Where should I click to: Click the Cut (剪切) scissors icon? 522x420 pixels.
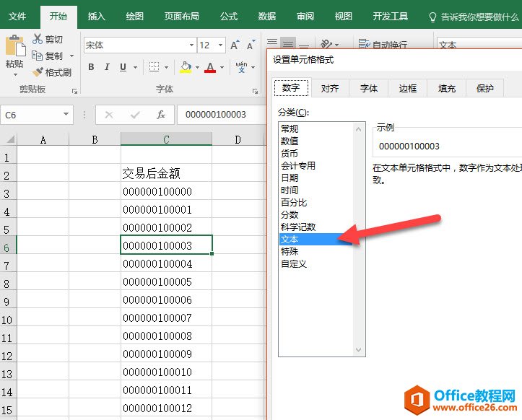click(x=38, y=40)
